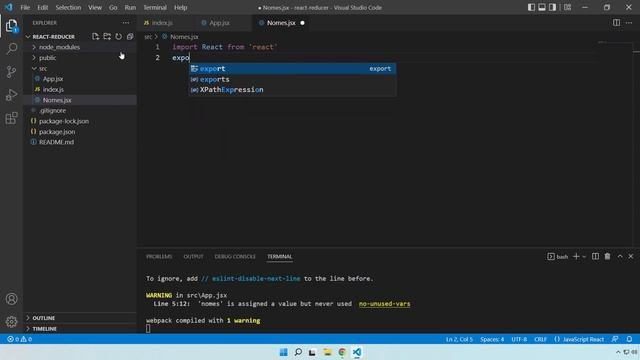Create a new folder in REACT-REDUCER

tap(107, 36)
